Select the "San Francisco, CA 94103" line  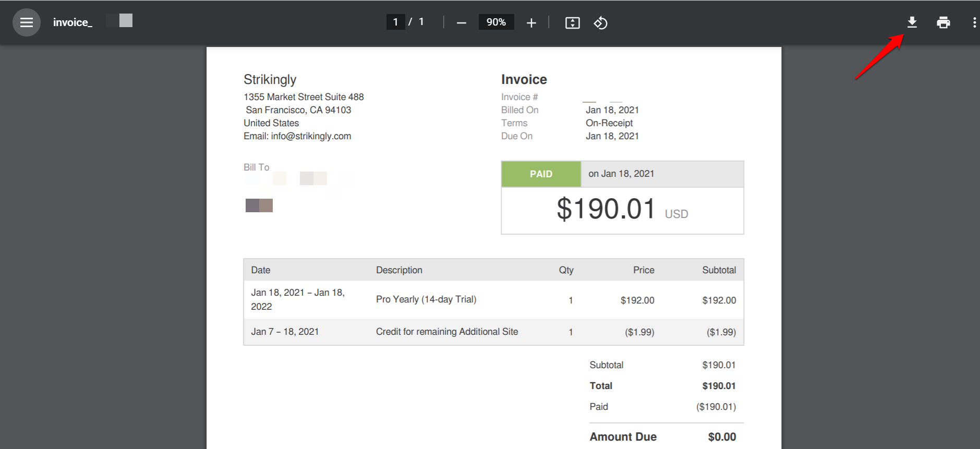299,110
